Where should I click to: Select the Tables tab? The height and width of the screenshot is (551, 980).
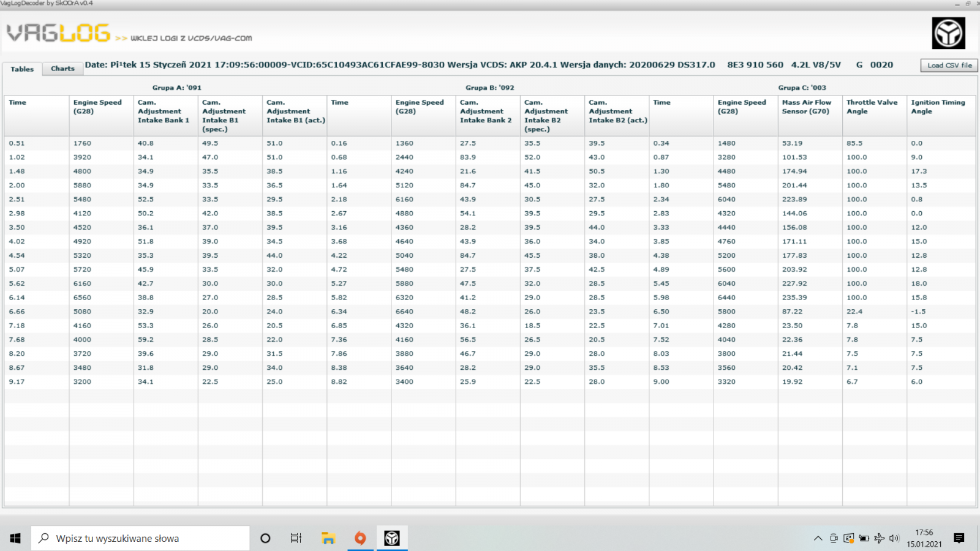pyautogui.click(x=22, y=69)
